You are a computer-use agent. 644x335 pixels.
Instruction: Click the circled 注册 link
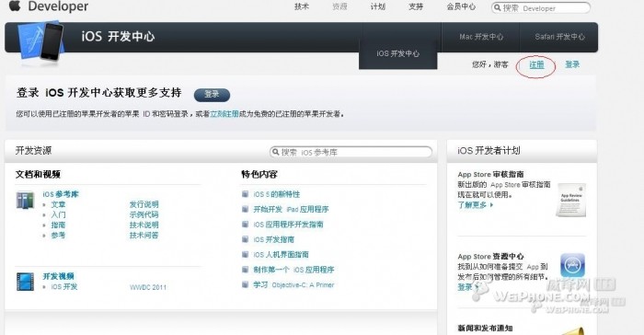536,64
